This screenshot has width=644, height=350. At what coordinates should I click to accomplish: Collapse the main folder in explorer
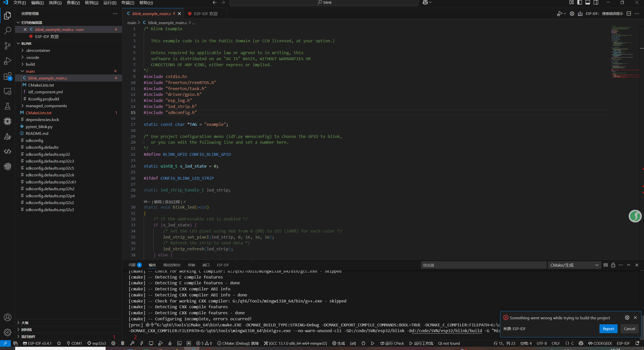30,71
